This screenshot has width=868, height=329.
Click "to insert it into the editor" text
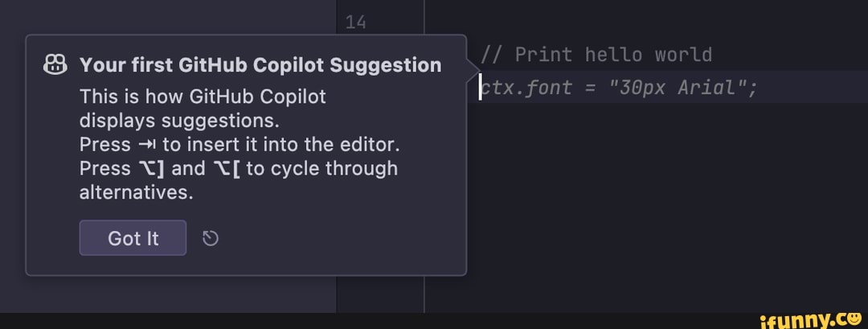281,145
